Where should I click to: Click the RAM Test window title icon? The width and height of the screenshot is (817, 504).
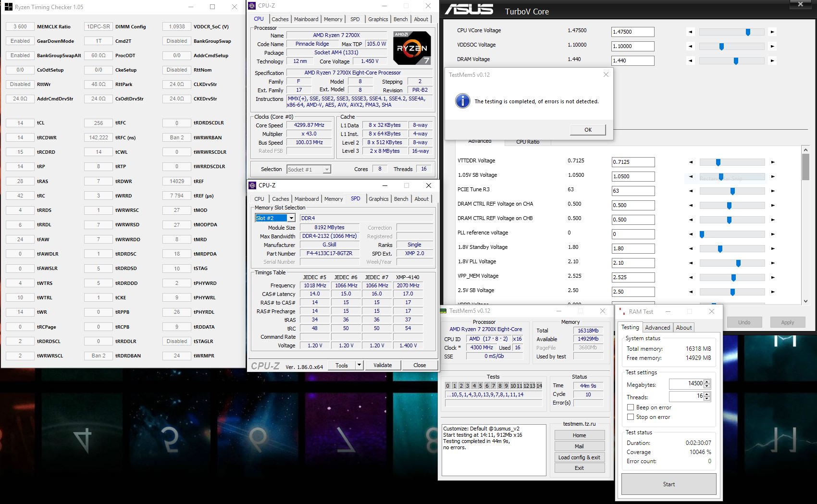622,311
